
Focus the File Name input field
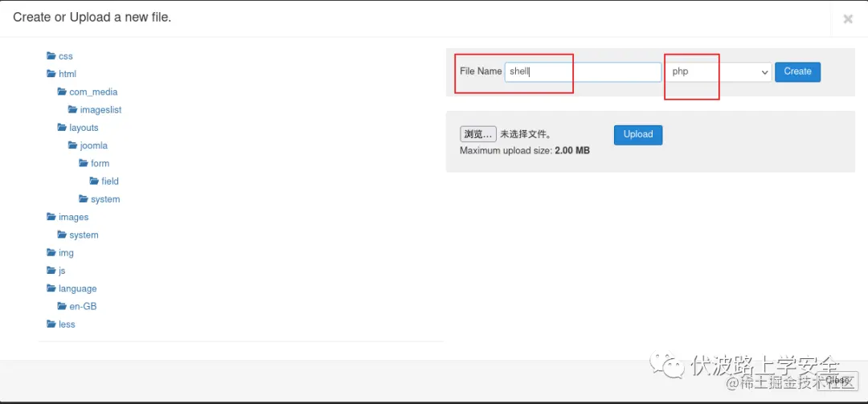(583, 72)
